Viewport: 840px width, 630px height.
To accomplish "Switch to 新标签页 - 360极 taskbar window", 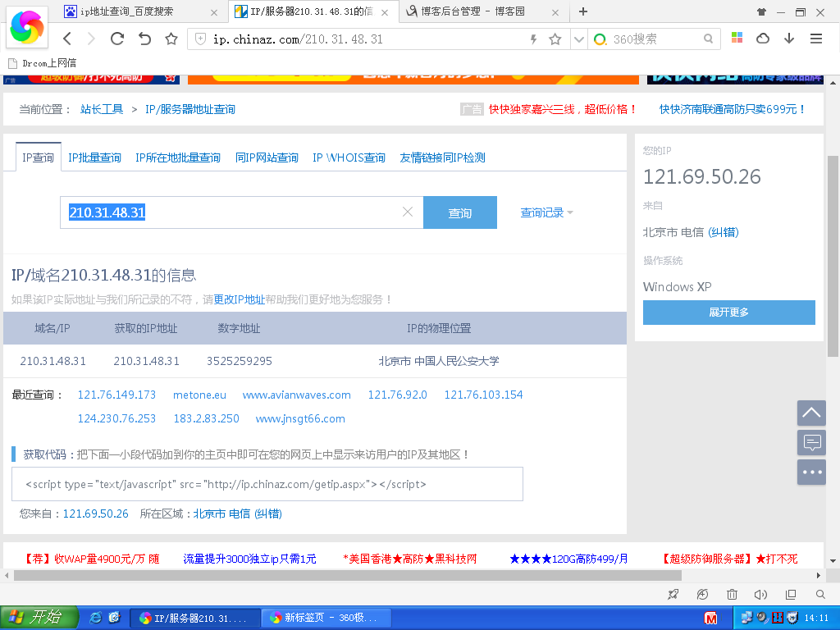I will click(x=326, y=618).
